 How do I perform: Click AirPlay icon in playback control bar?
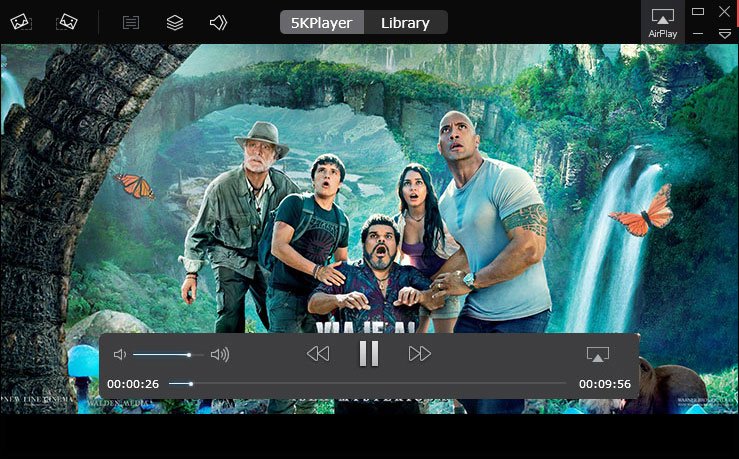598,354
